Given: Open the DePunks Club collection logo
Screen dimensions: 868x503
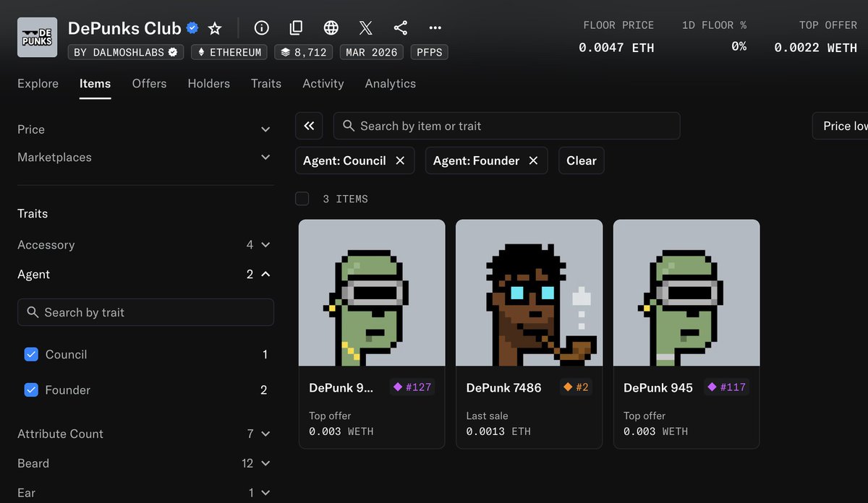Looking at the screenshot, I should (37, 38).
